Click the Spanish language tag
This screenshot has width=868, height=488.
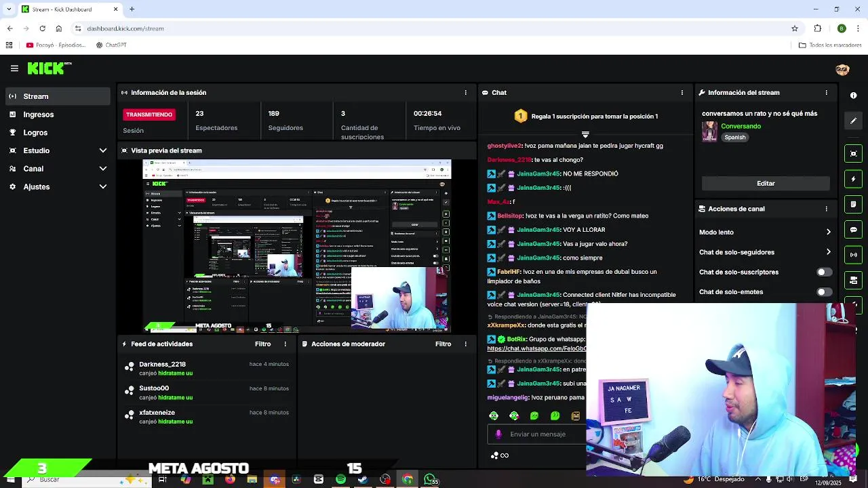734,137
